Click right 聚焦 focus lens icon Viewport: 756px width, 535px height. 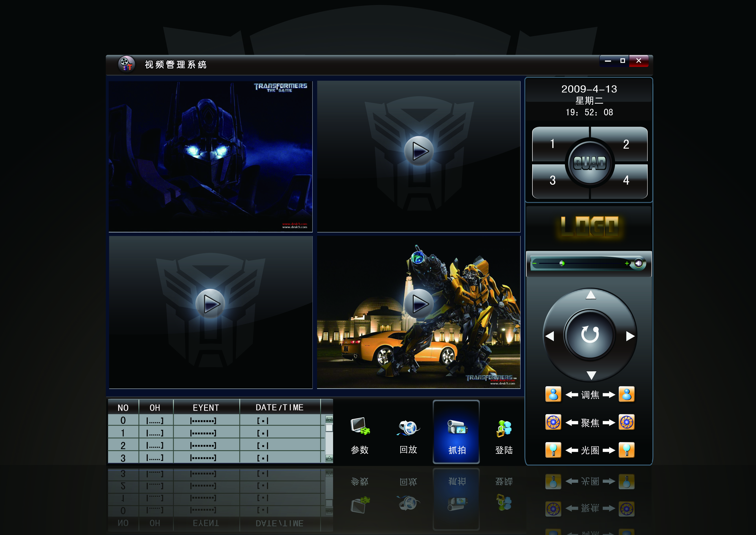(x=627, y=422)
